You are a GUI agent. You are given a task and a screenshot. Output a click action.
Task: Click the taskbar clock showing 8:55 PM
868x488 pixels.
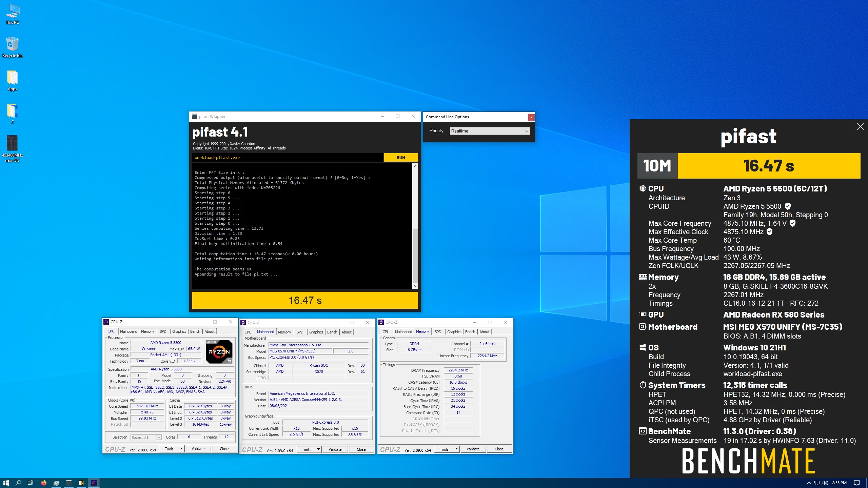click(x=839, y=483)
